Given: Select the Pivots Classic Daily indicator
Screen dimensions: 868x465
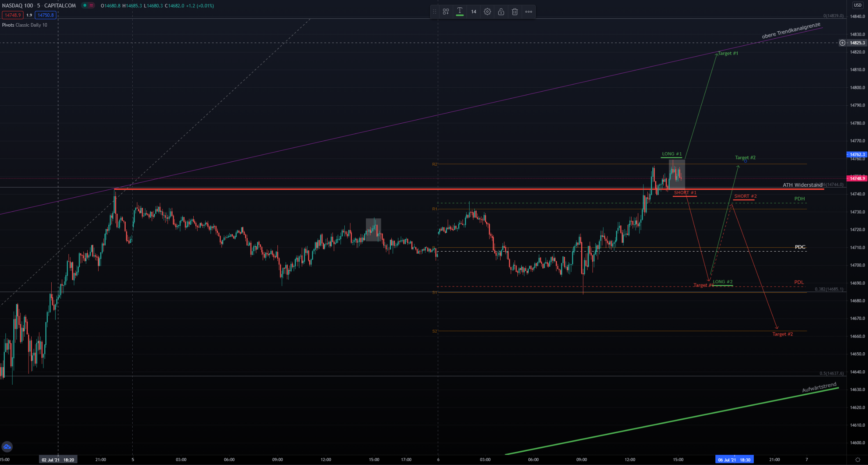Looking at the screenshot, I should (x=25, y=25).
